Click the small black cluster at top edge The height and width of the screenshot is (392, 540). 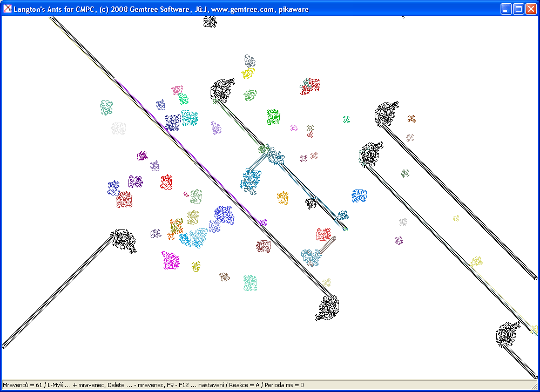(x=210, y=22)
